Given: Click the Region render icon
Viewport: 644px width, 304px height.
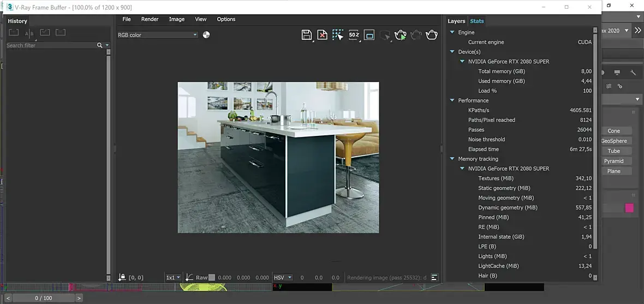Looking at the screenshot, I should [369, 35].
